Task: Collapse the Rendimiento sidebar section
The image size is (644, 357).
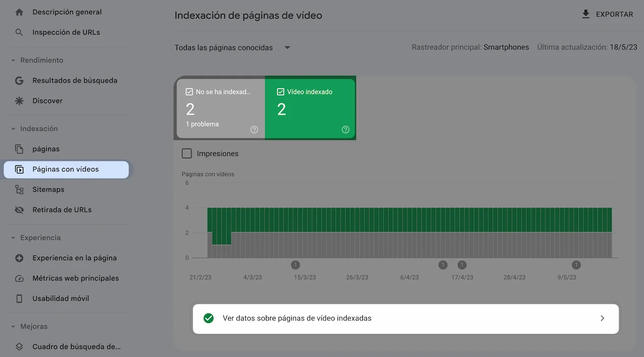Action: coord(13,60)
